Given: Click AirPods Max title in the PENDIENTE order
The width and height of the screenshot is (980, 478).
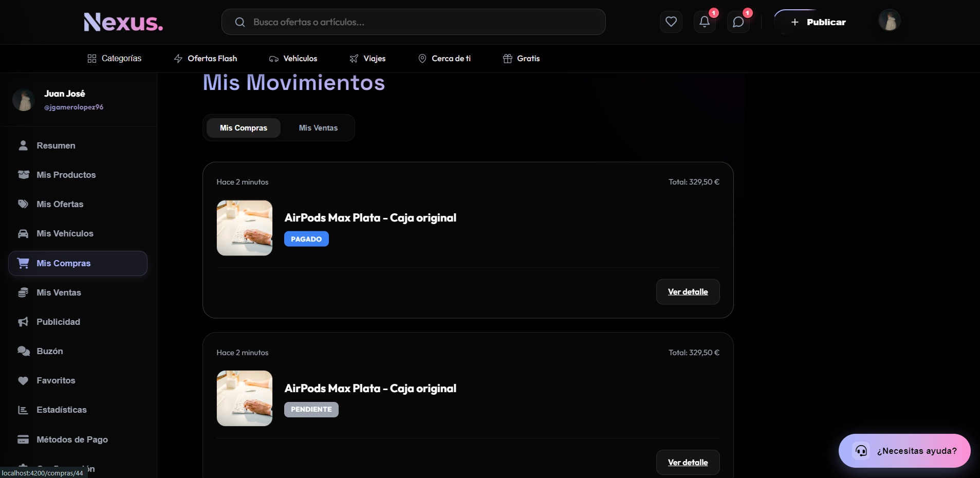Looking at the screenshot, I should [371, 389].
